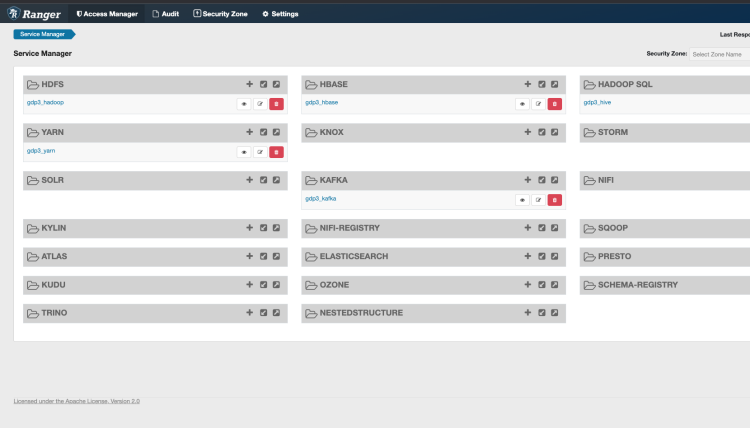
Task: Open the Apache License Version 2.0 link
Action: point(77,401)
